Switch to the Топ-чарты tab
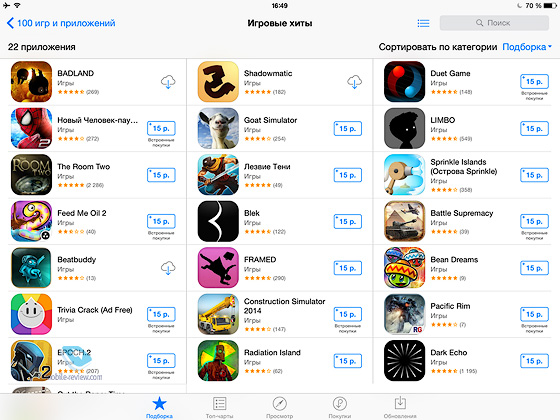Screen dimensions: 560x420 [x=219, y=408]
